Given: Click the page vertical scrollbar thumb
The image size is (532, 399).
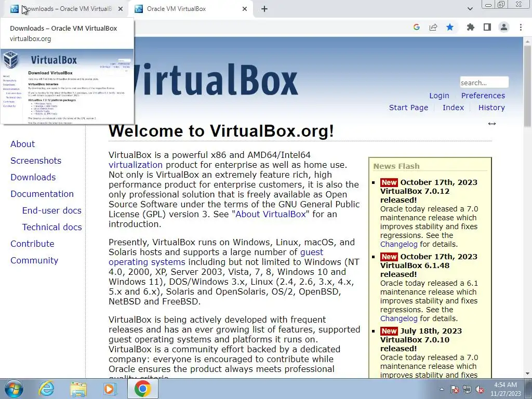Looking at the screenshot, I should 527,87.
